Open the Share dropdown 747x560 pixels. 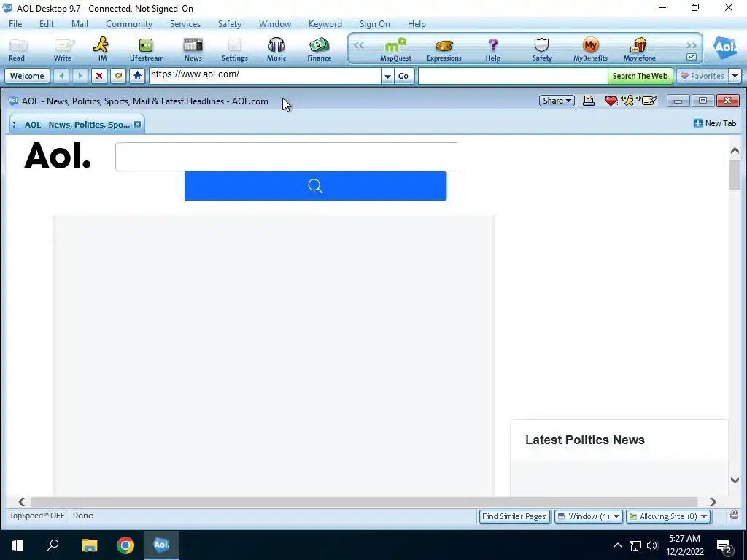557,101
